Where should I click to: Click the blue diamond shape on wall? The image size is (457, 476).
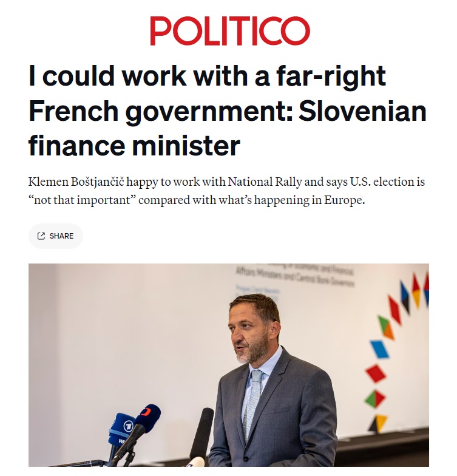380,349
